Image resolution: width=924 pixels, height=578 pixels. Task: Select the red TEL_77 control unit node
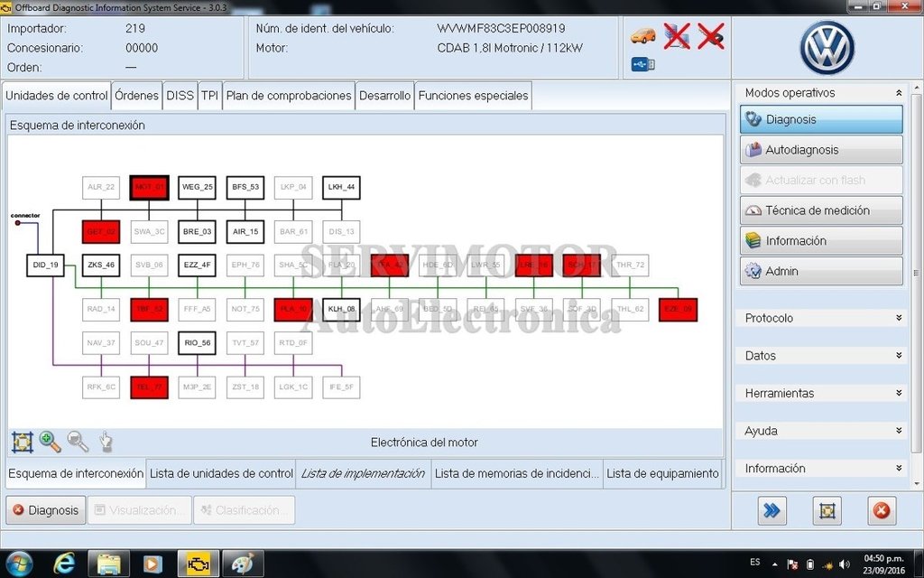[x=149, y=387]
